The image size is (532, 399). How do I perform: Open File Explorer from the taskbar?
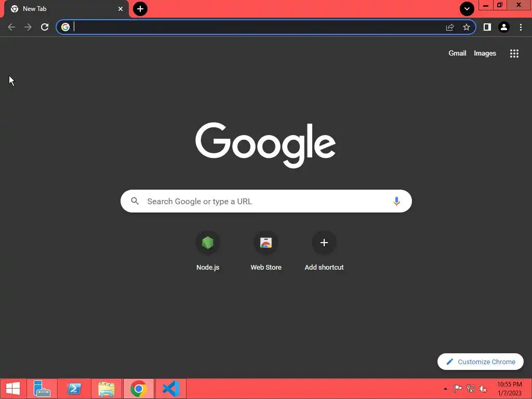[107, 389]
